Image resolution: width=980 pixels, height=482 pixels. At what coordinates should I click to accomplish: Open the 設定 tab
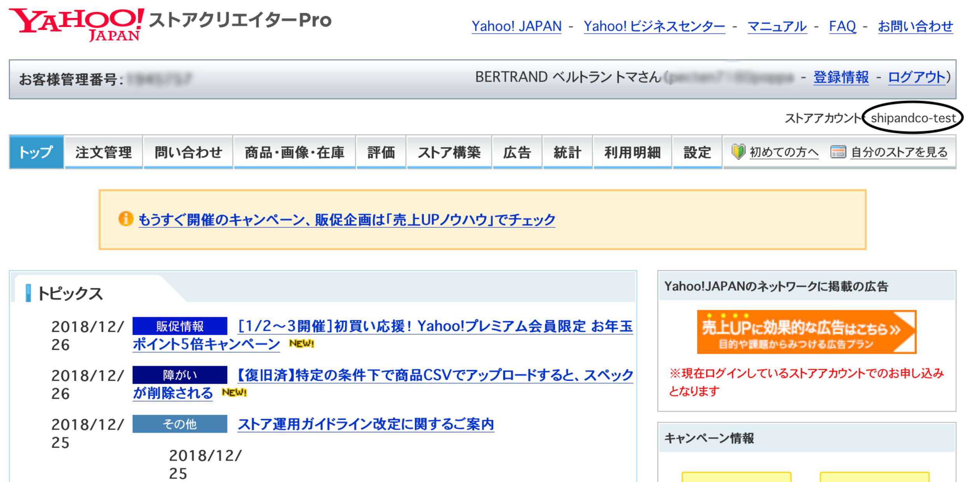697,152
